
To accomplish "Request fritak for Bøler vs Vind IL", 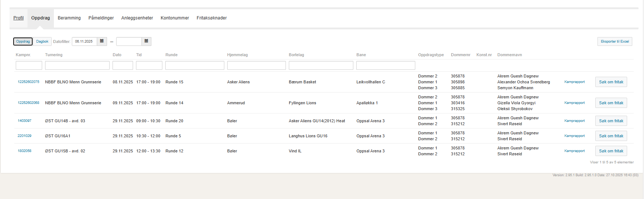I will (611, 151).
